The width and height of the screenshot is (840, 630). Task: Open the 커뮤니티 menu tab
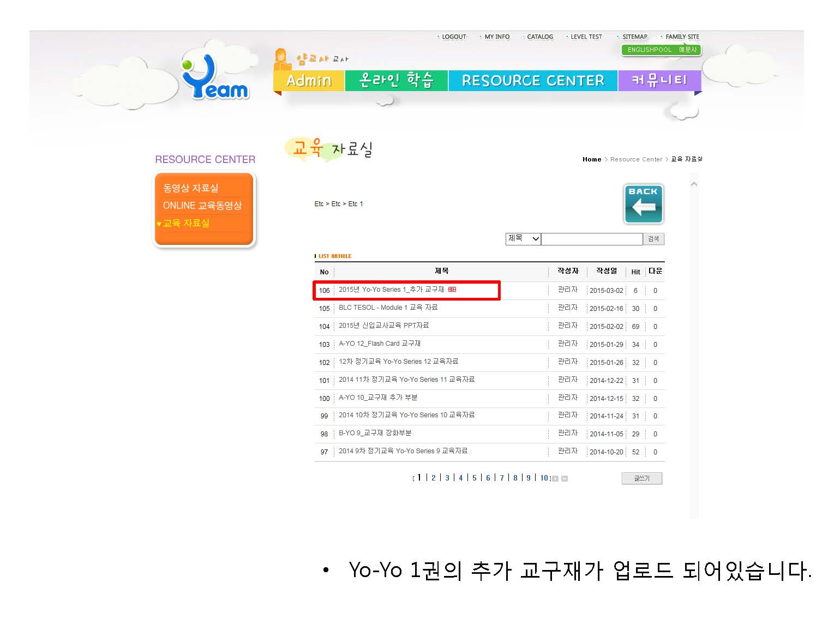point(659,81)
